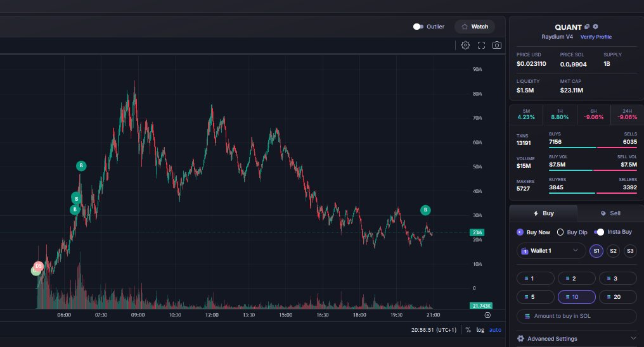
Task: Take chart snapshot with camera icon
Action: [497, 45]
